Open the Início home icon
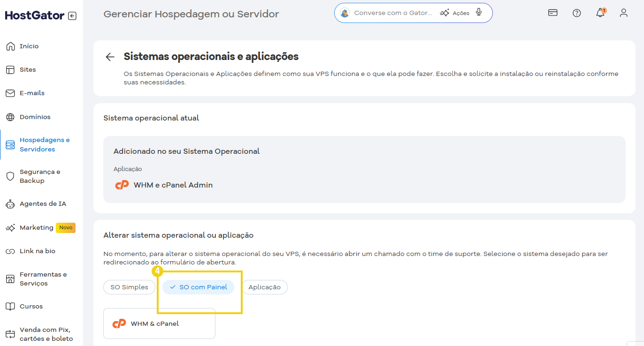The image size is (644, 346). click(10, 45)
